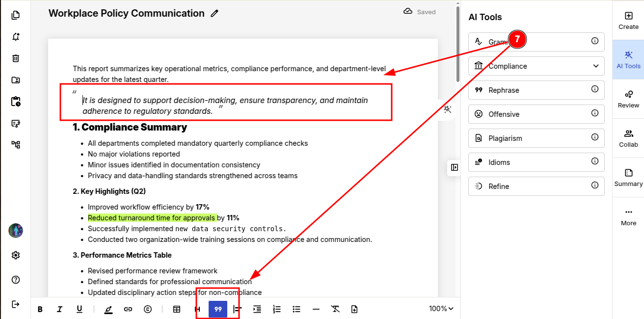Click the Plagiarism tool button
Viewport: 644px width, 319px height.
pyautogui.click(x=536, y=138)
